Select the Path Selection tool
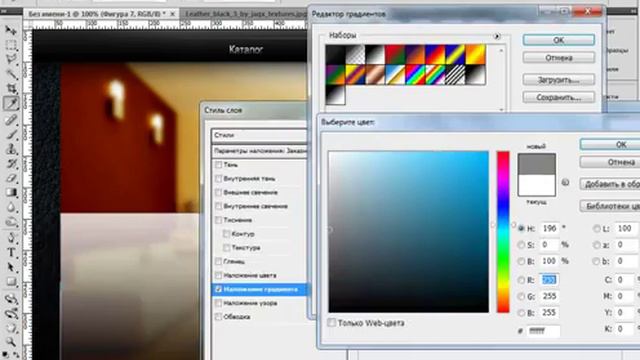Viewport: 640px width, 360px height. point(11,267)
